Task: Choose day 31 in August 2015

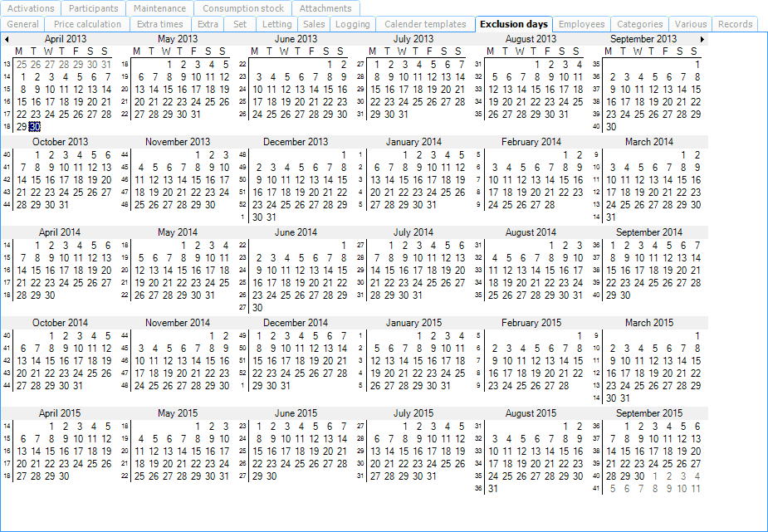Action: point(493,489)
